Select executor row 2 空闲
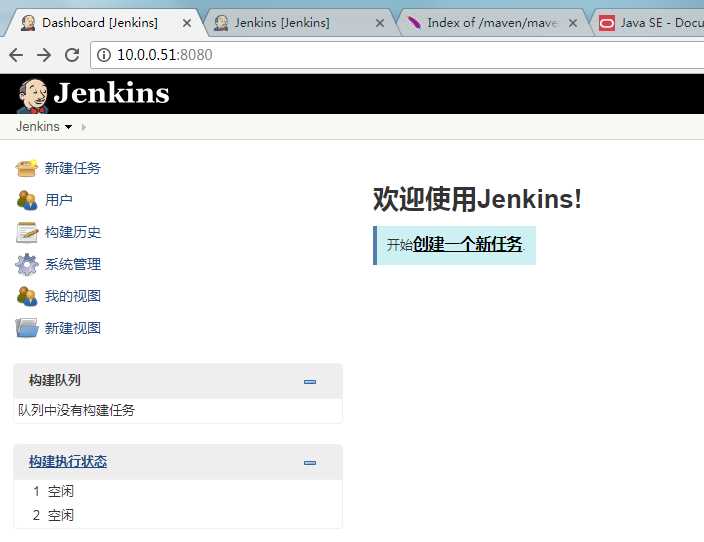 pos(178,515)
